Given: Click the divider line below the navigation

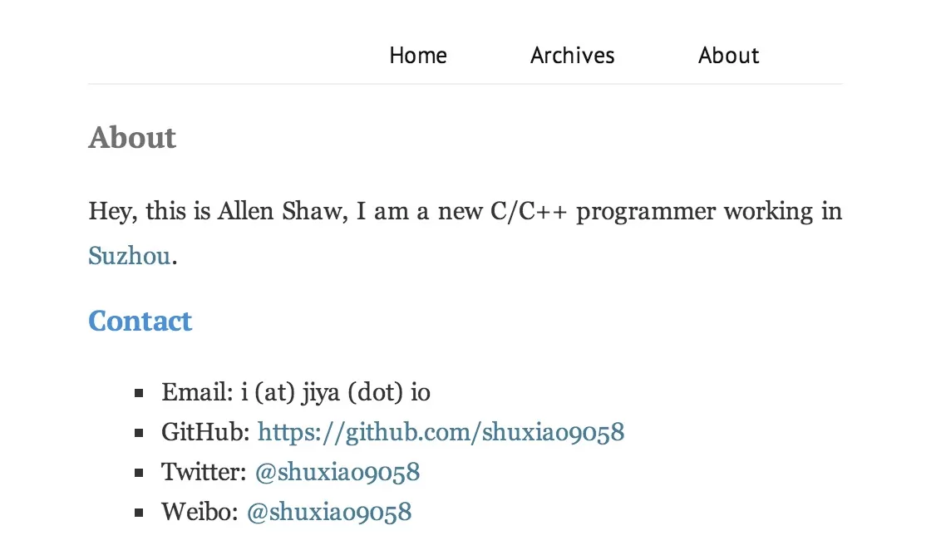Looking at the screenshot, I should pyautogui.click(x=465, y=84).
